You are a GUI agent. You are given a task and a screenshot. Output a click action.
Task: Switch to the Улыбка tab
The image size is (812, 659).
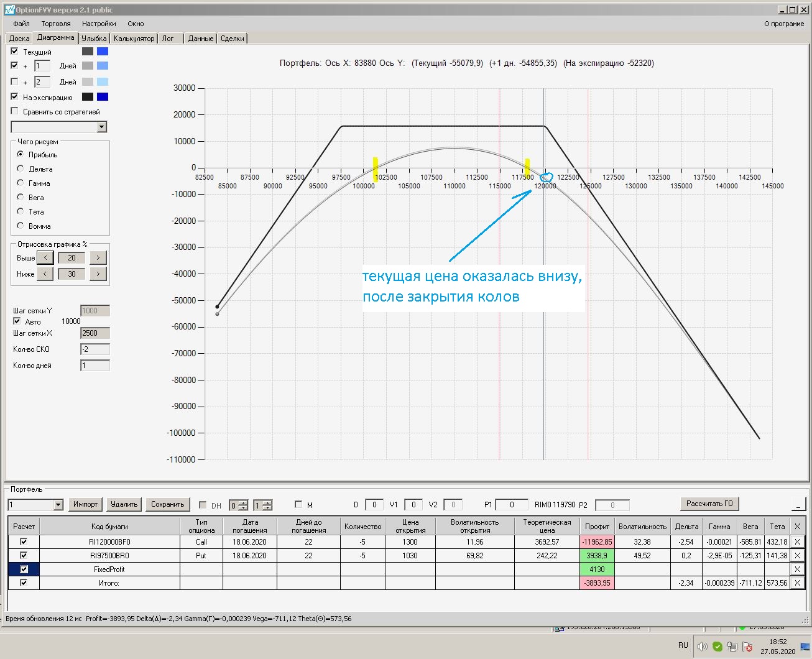click(x=94, y=39)
